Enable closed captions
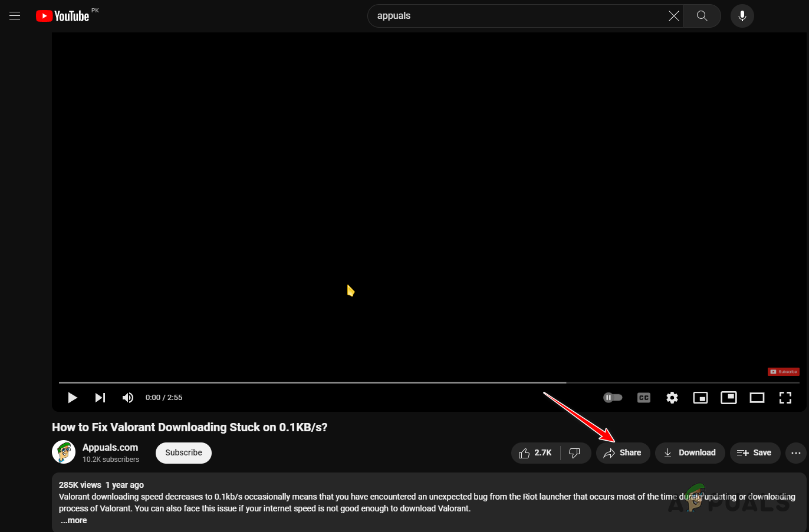This screenshot has height=532, width=809. tap(643, 397)
